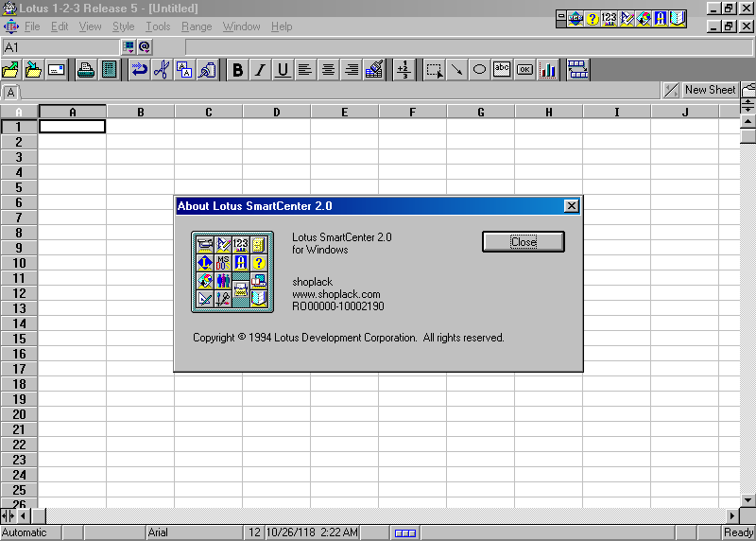Select worksheet tab A

tap(10, 92)
